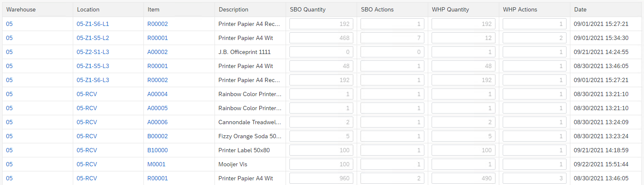Click the WHP Actions column header
644x185 pixels.
[x=520, y=10]
